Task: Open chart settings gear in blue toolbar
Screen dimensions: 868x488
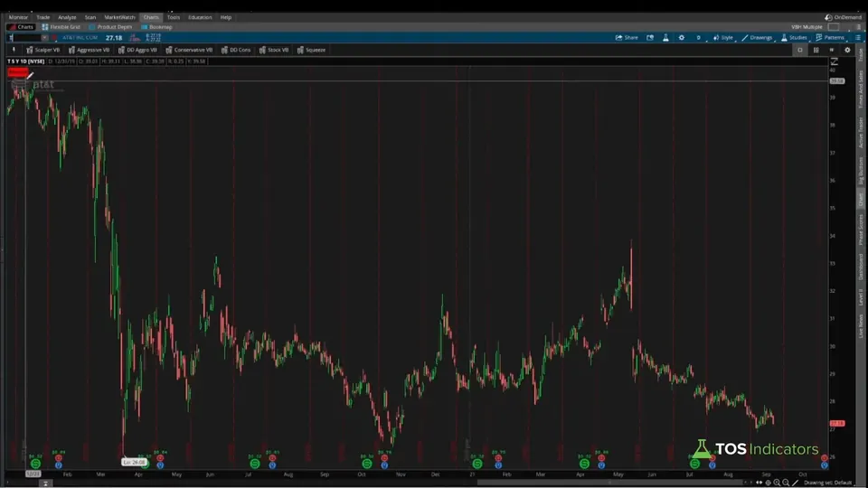Action: pyautogui.click(x=682, y=38)
